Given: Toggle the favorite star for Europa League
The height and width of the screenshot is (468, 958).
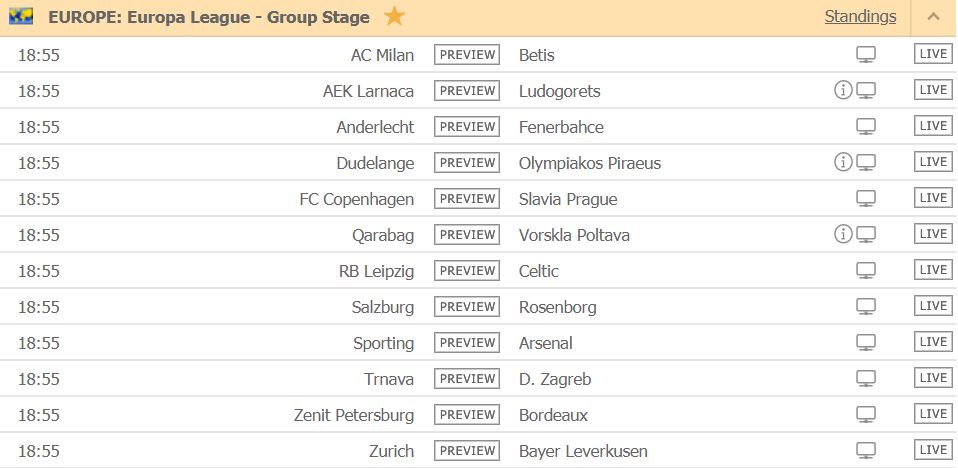Looking at the screenshot, I should pos(395,17).
